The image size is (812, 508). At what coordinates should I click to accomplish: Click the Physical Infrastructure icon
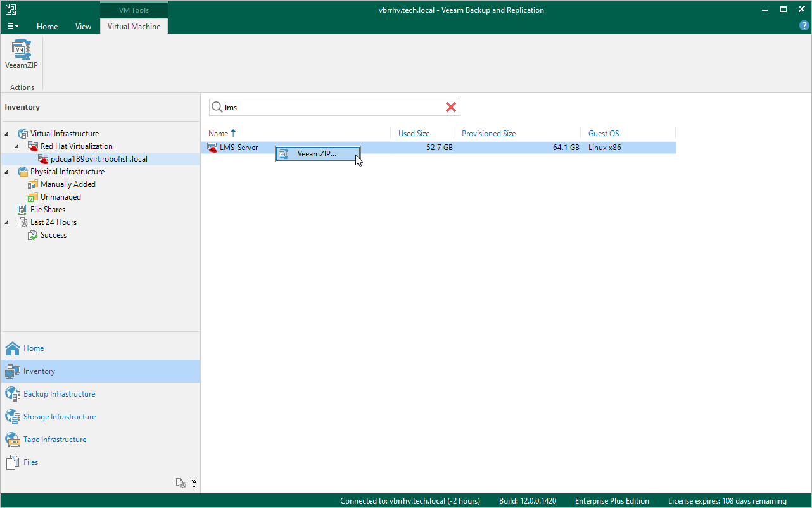(23, 172)
